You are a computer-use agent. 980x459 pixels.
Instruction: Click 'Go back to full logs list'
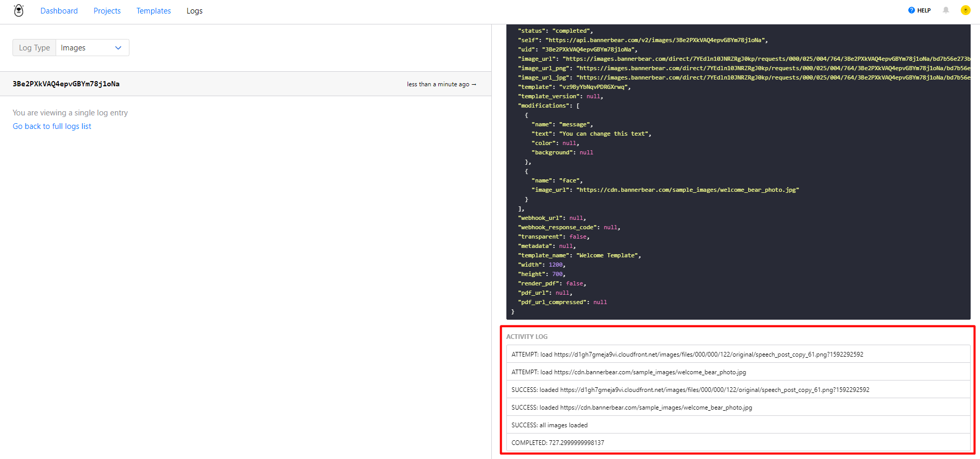pyautogui.click(x=52, y=126)
